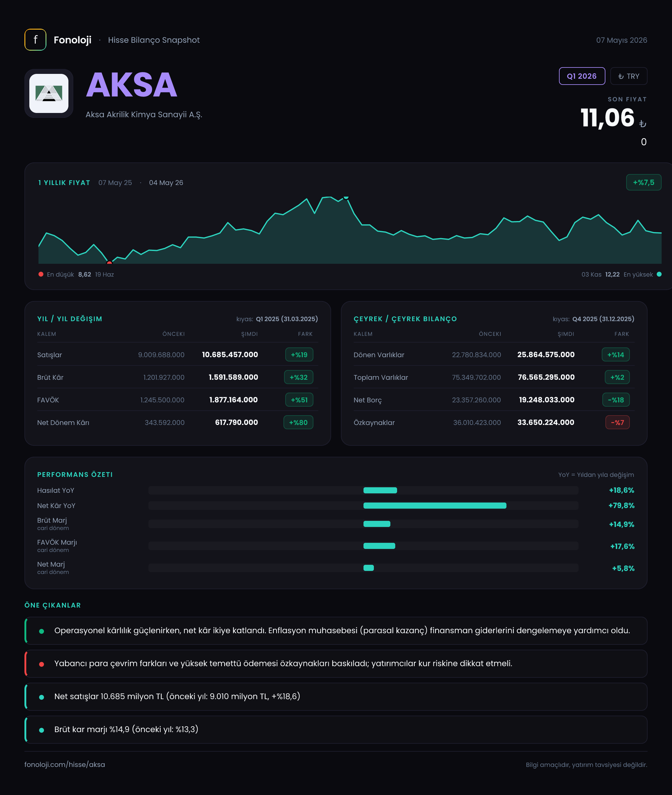Click the 'Fonoloji' brand name
Viewport: 672px width, 795px height.
(x=72, y=40)
